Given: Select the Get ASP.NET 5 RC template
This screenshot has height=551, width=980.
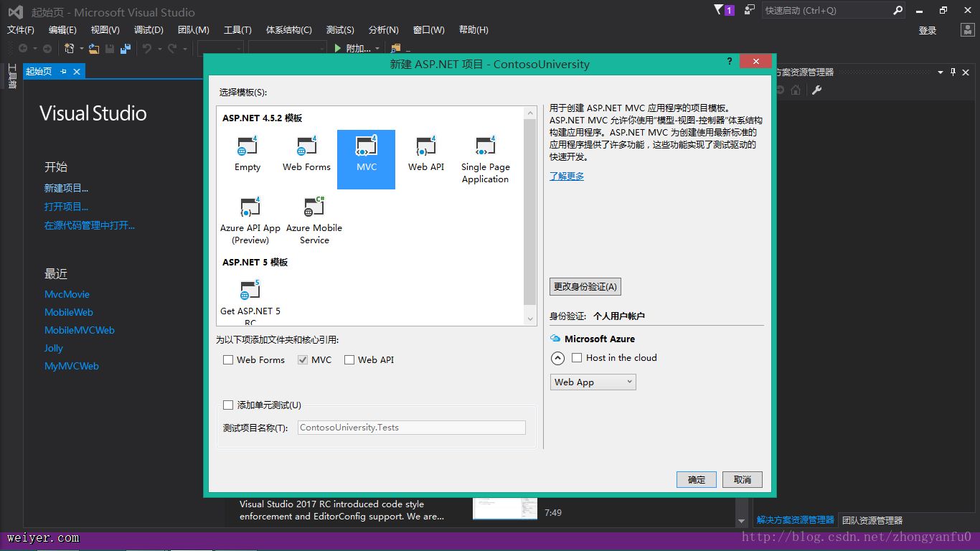Looking at the screenshot, I should click(250, 301).
